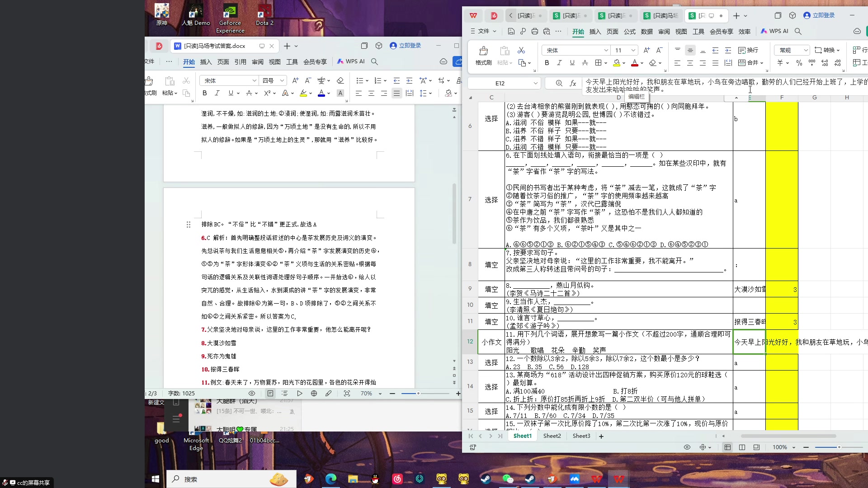Viewport: 868px width, 488px height.
Task: Toggle strikethrough in the spreadsheet ribbon
Action: 585,63
